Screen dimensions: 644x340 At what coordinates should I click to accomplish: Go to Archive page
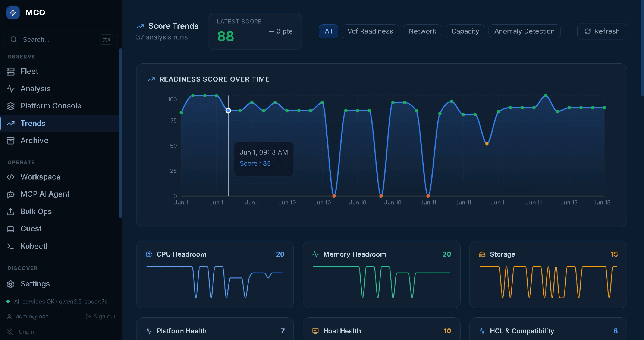point(59,141)
